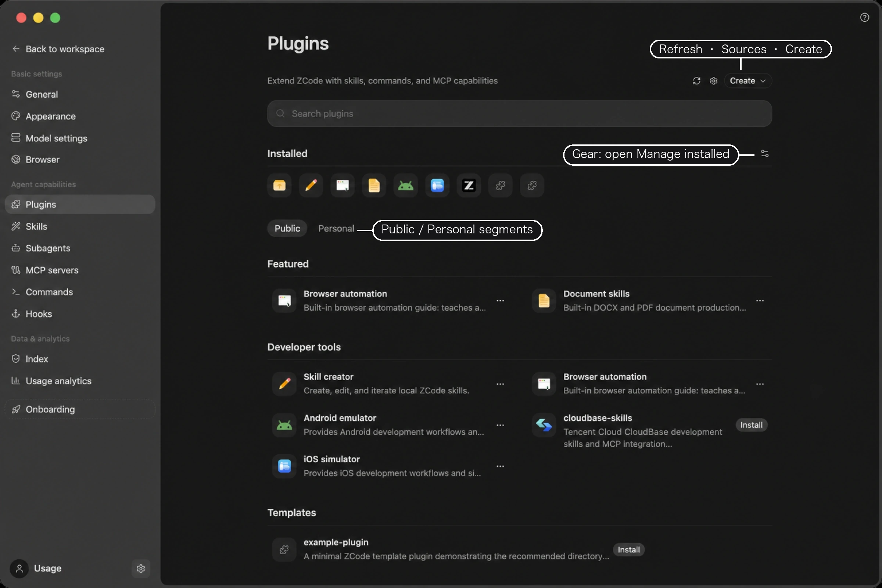
Task: Click the Document skills page icon
Action: pyautogui.click(x=544, y=300)
